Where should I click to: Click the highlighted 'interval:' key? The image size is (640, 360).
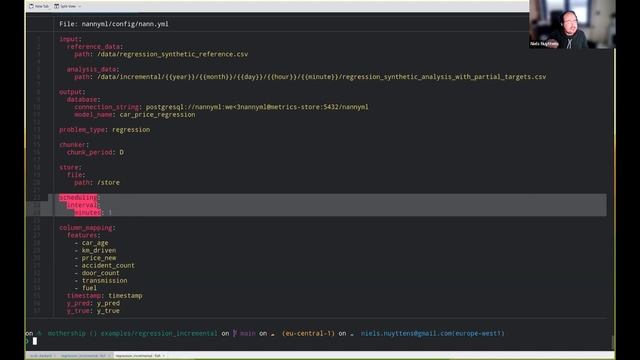[x=83, y=205]
